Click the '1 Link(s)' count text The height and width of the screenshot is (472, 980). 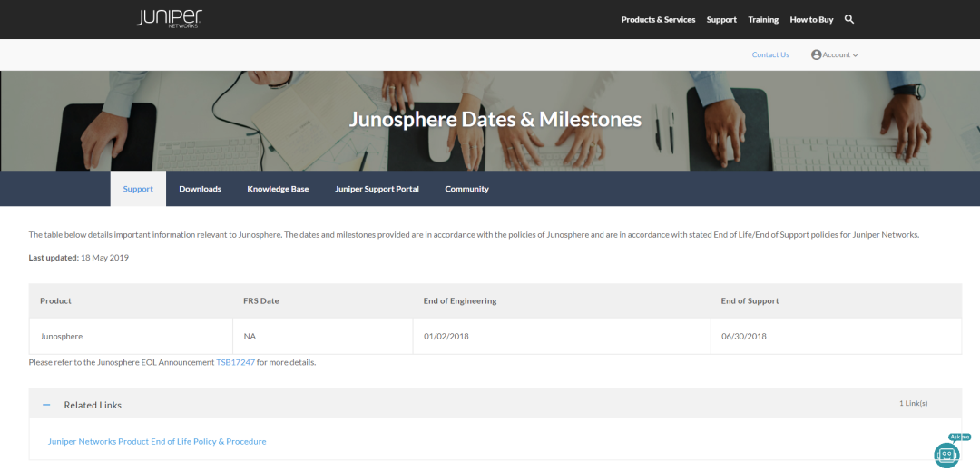pos(913,403)
